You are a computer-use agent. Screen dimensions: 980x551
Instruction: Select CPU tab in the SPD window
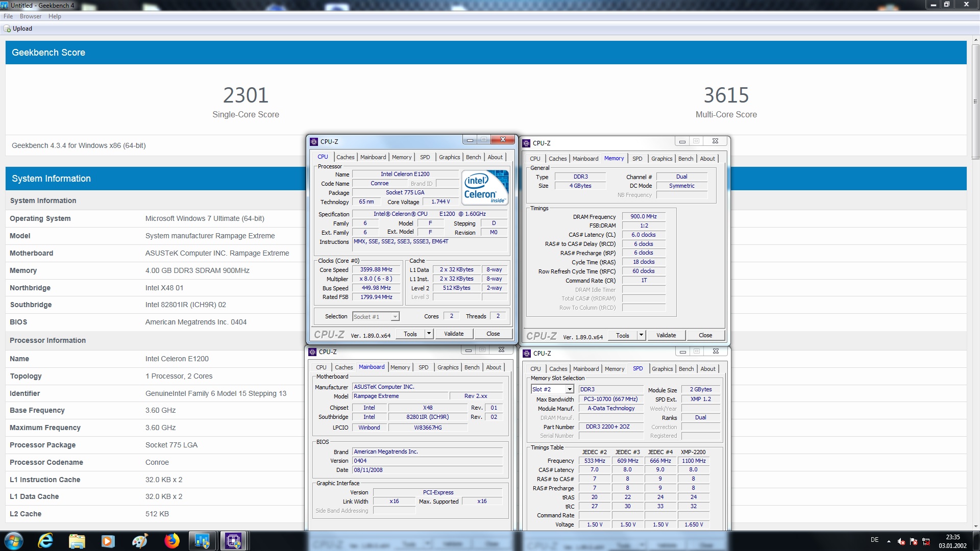[x=535, y=369]
